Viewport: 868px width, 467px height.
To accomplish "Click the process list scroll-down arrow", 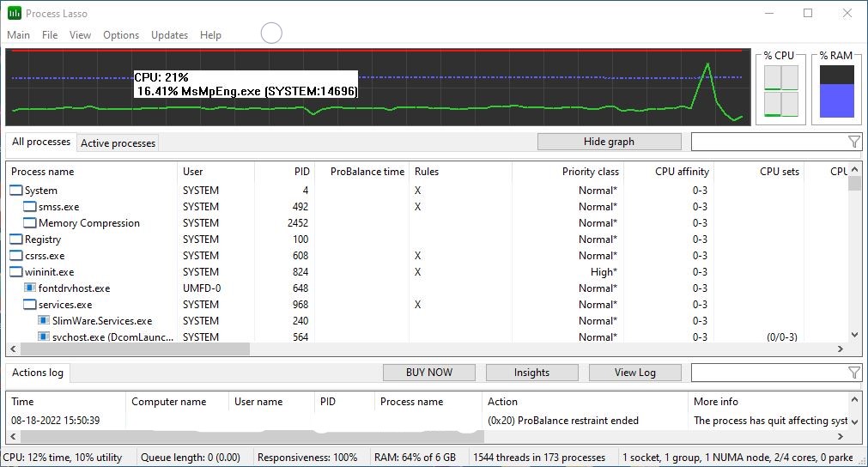I will point(855,336).
